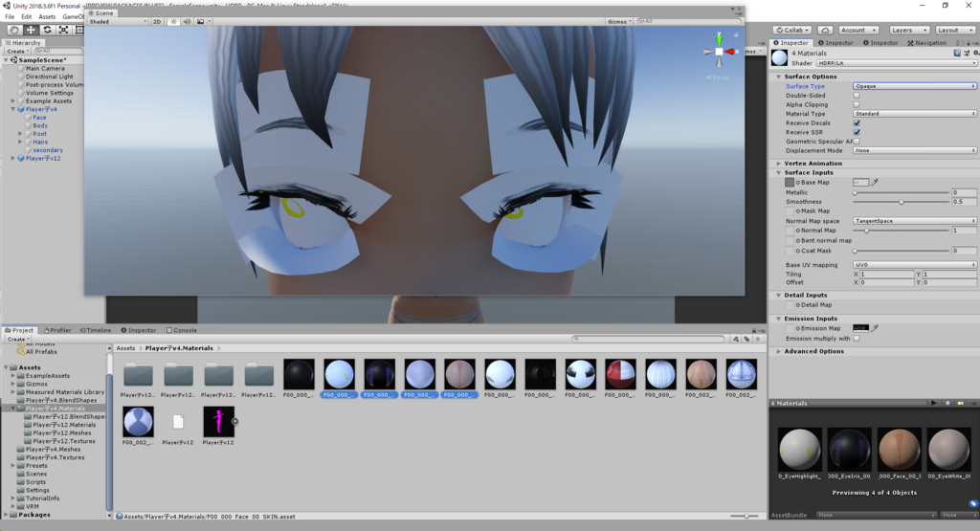
Task: Click the Face_00 skin preview sphere
Action: coord(899,449)
